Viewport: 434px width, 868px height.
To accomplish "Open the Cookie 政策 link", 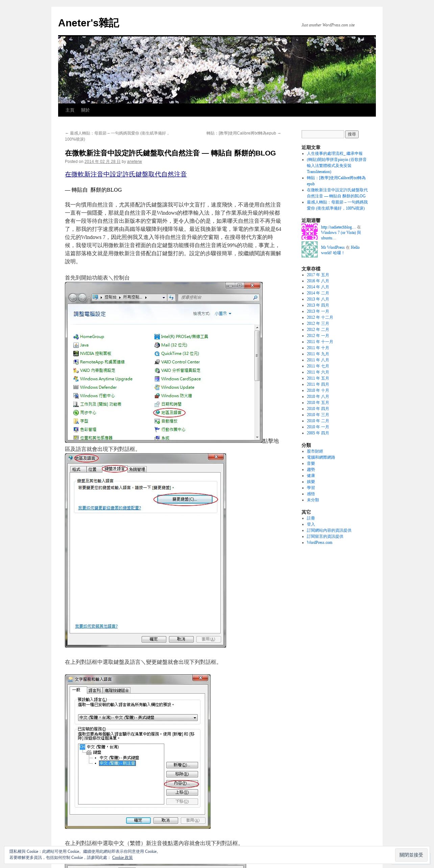I will pos(122,858).
